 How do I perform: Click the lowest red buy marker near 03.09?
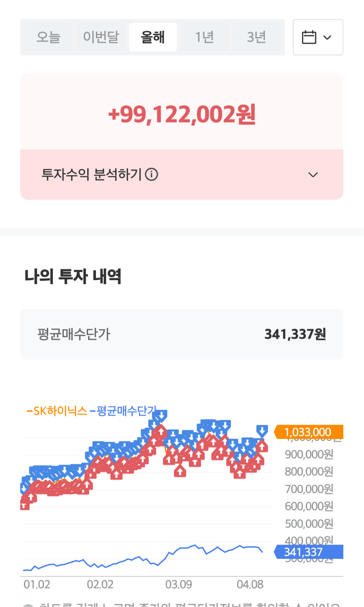point(180,470)
